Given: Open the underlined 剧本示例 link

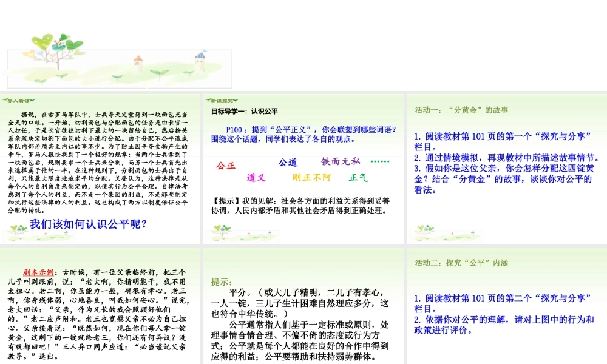Looking at the screenshot, I should pyautogui.click(x=39, y=272).
